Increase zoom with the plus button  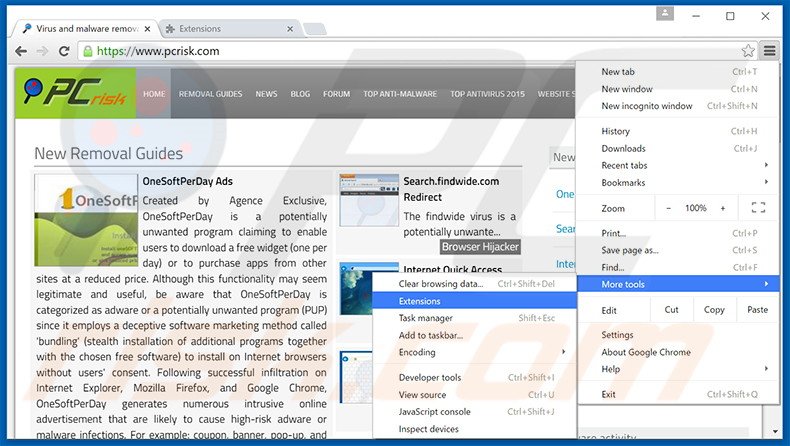point(722,208)
